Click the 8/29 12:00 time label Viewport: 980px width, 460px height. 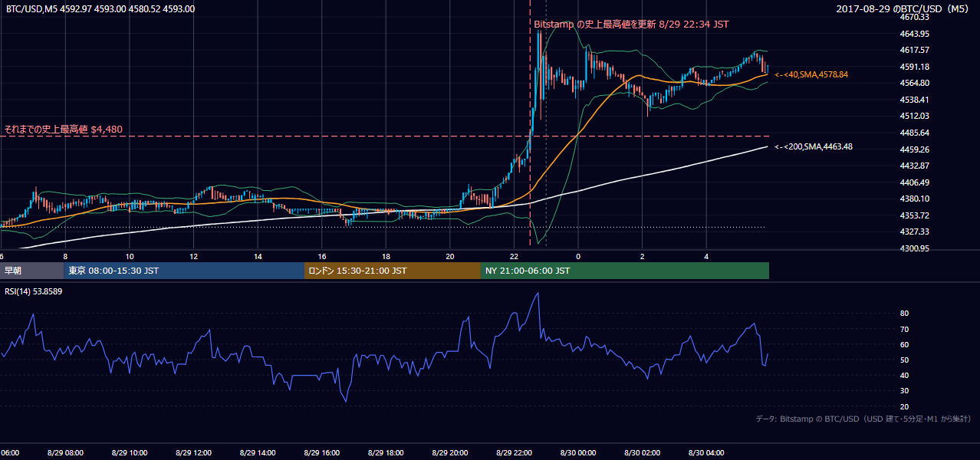(193, 453)
